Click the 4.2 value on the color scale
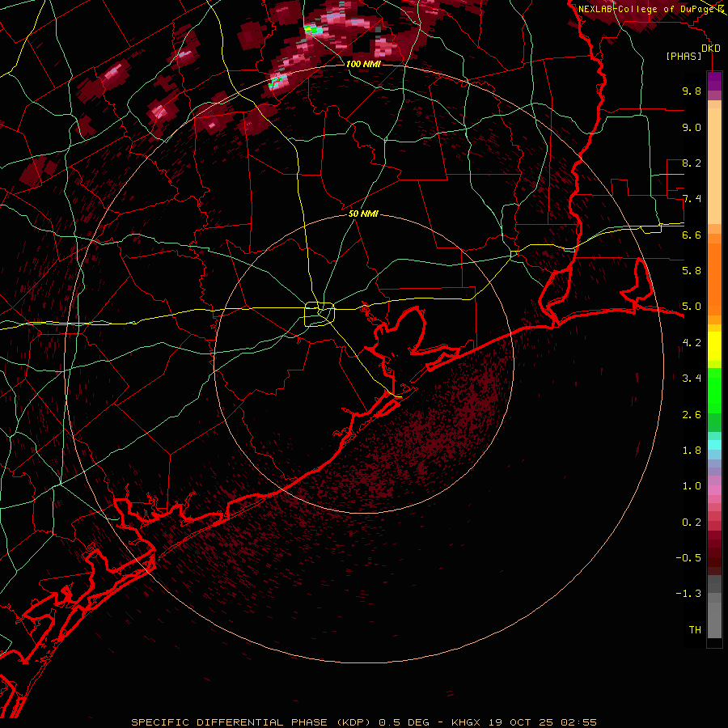The image size is (728, 728). click(692, 343)
